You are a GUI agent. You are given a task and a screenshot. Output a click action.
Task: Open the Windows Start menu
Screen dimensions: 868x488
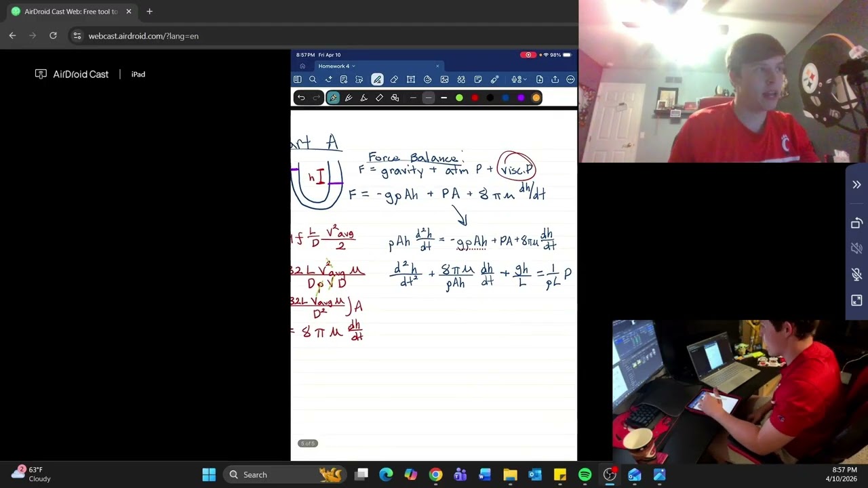pos(209,474)
